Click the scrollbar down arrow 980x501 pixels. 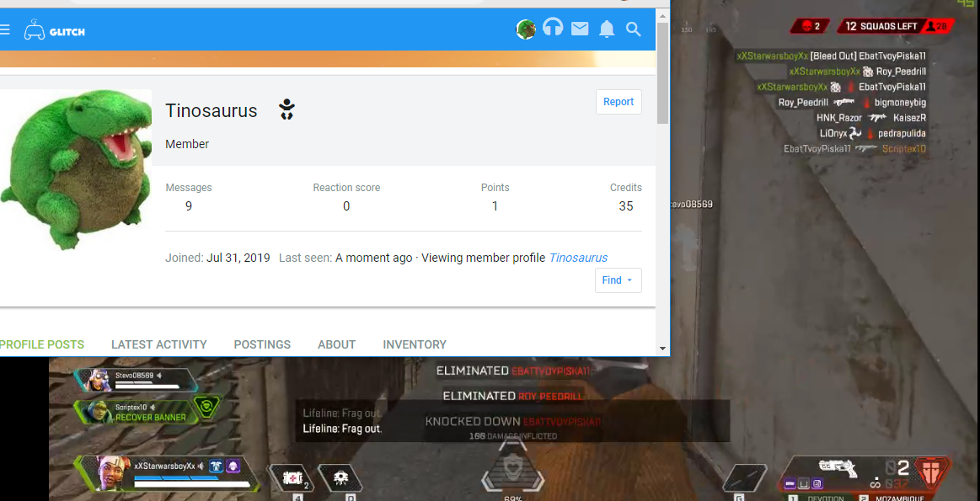click(x=662, y=348)
